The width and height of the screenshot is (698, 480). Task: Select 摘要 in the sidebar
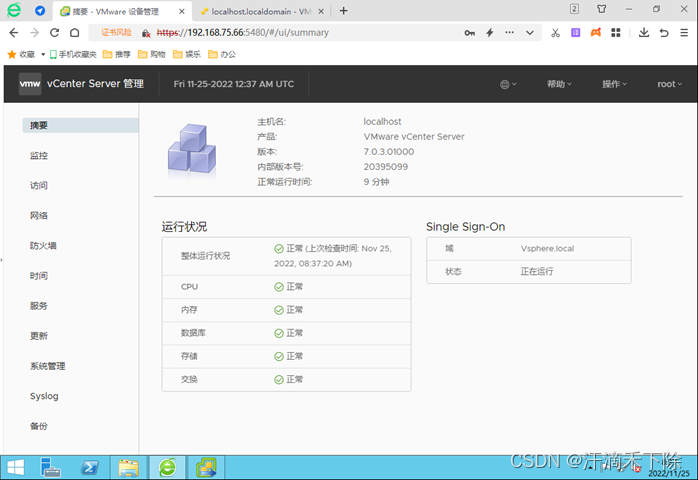[80, 126]
